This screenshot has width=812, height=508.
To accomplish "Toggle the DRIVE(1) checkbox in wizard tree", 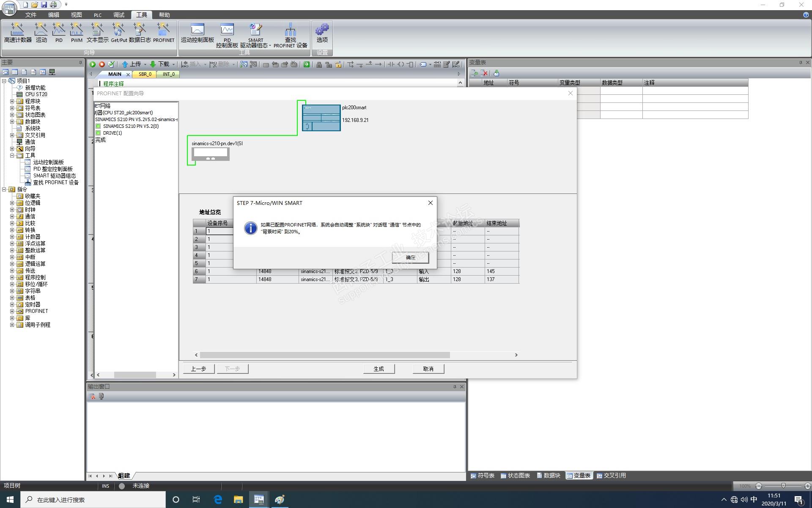I will point(98,133).
